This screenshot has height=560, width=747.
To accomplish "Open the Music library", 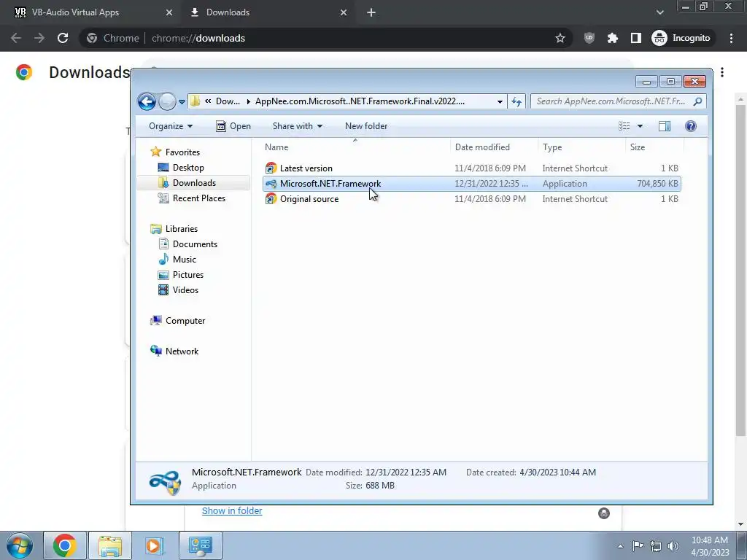I will tap(185, 260).
